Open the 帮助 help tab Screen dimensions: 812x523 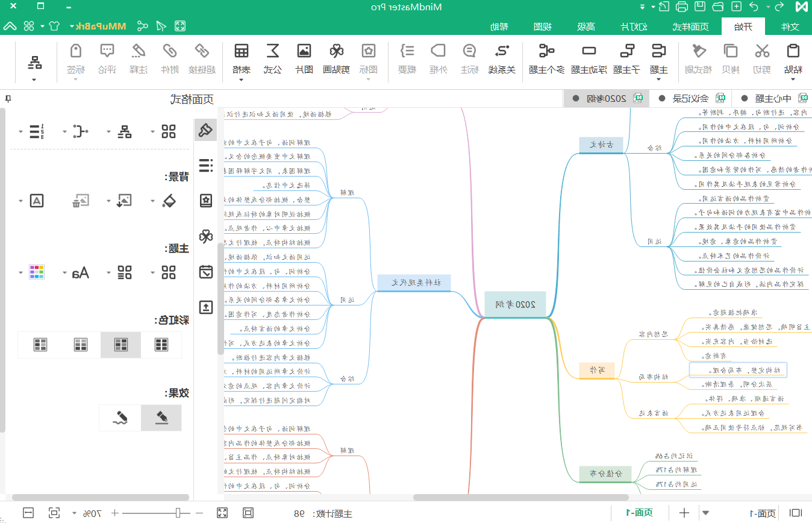499,27
